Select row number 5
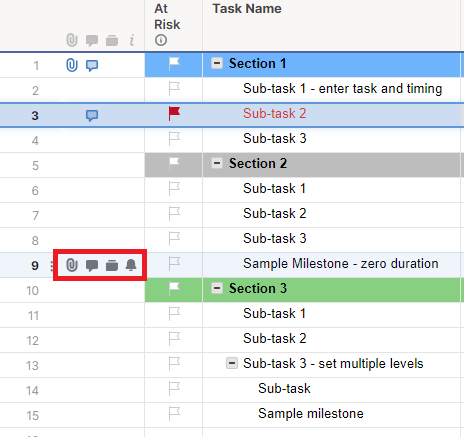464x437 pixels. click(35, 166)
